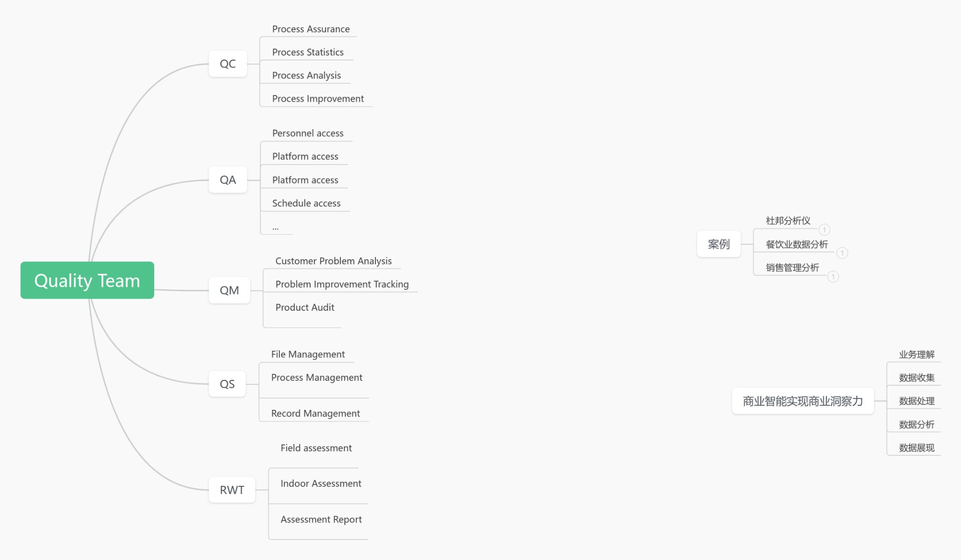Select the RWT branch node

coord(232,490)
